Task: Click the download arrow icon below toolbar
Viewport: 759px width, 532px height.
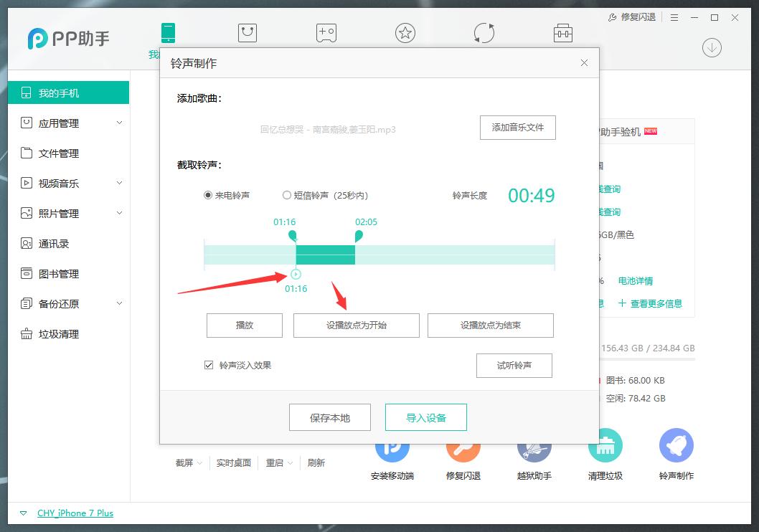Action: pos(712,47)
